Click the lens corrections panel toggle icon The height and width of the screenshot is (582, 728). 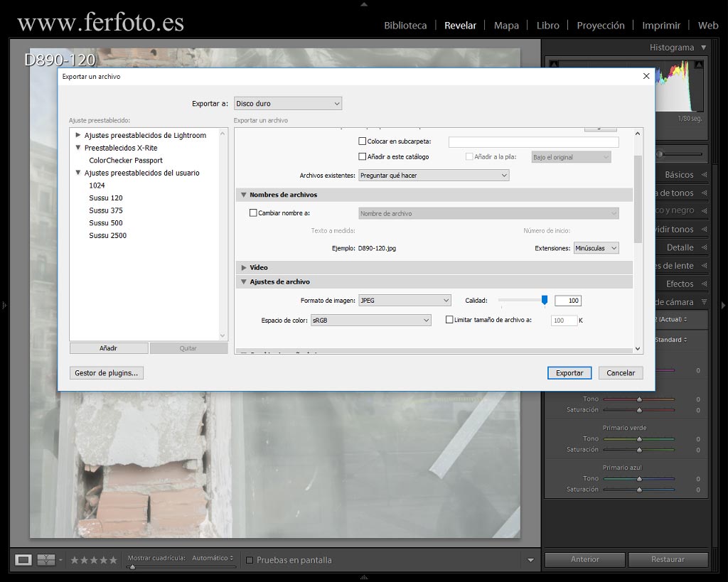(704, 266)
